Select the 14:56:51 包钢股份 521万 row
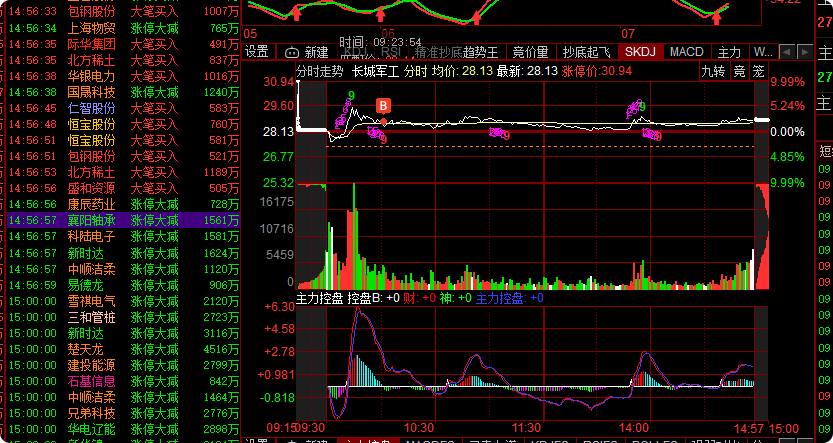This screenshot has width=833, height=443. click(123, 156)
